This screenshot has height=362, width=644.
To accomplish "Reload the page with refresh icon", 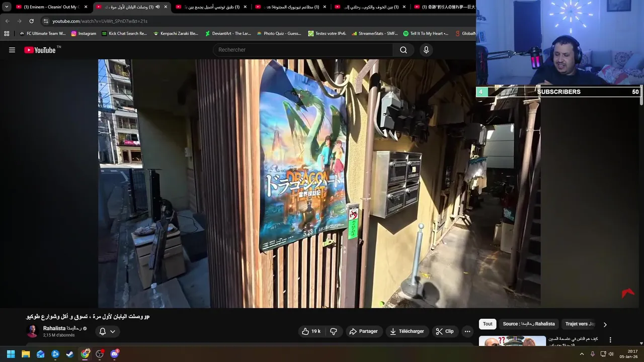I will [x=31, y=21].
